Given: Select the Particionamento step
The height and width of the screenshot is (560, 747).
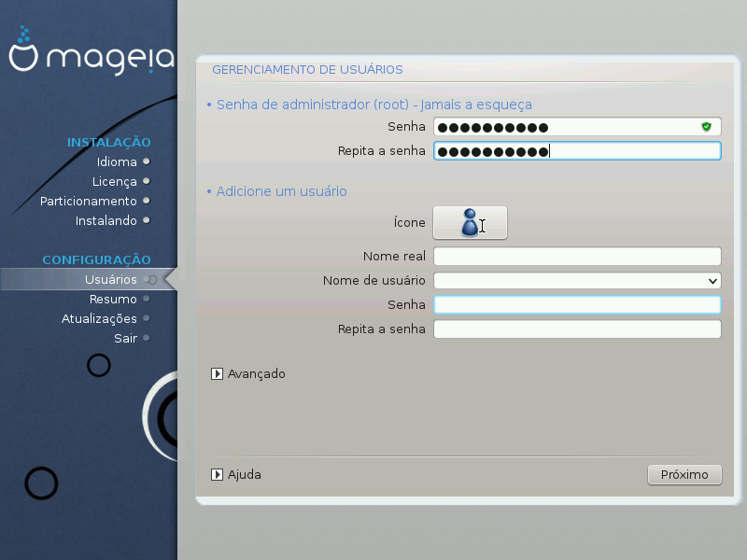Looking at the screenshot, I should [94, 201].
